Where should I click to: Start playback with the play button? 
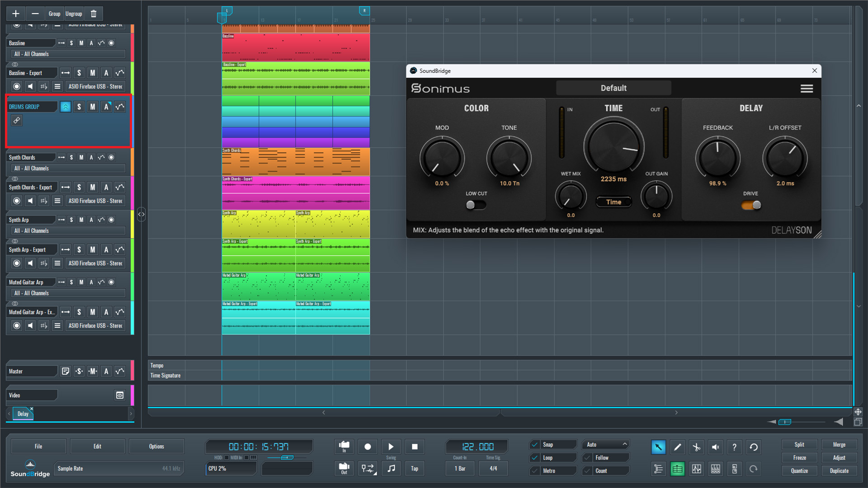tap(391, 446)
